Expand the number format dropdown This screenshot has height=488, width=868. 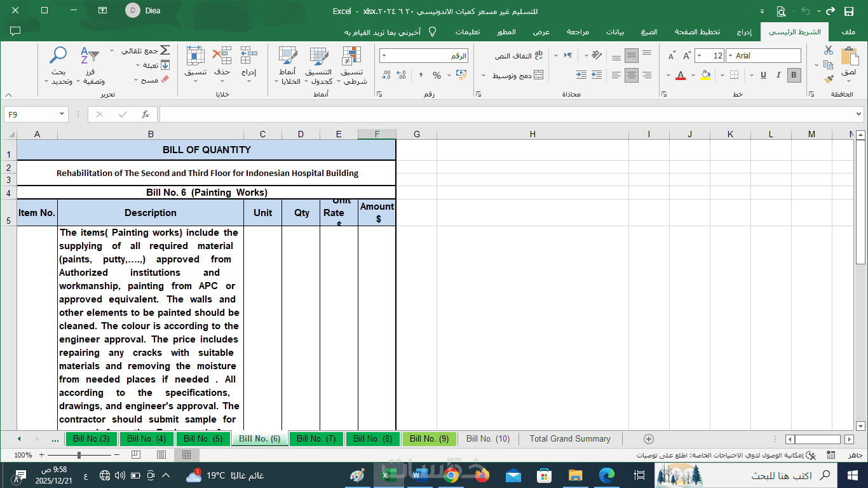click(x=384, y=56)
